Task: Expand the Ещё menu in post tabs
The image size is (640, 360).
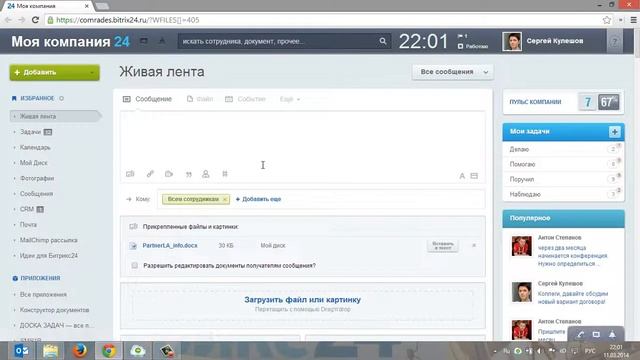Action: coord(290,99)
